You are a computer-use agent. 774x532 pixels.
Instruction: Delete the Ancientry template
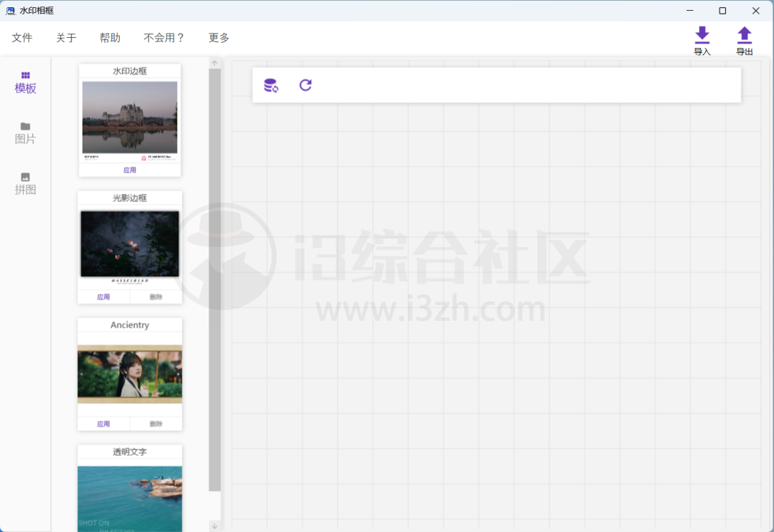point(156,424)
